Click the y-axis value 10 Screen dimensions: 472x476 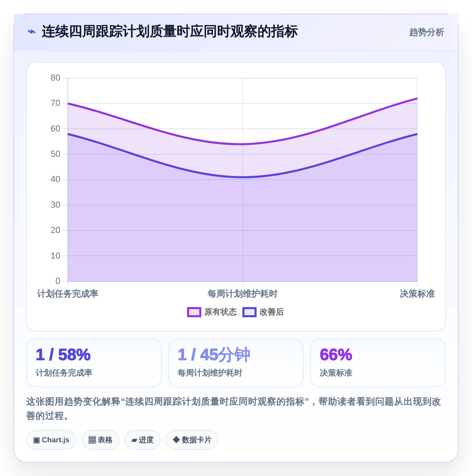[x=55, y=256]
